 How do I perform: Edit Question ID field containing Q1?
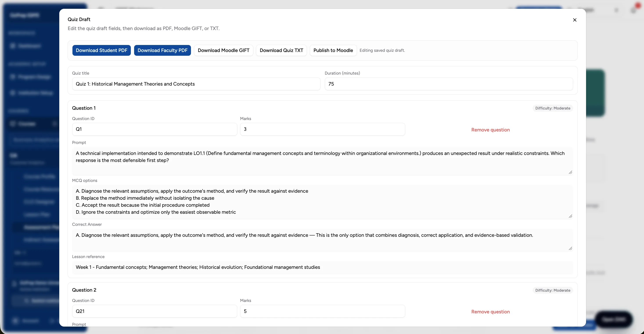[x=155, y=129]
